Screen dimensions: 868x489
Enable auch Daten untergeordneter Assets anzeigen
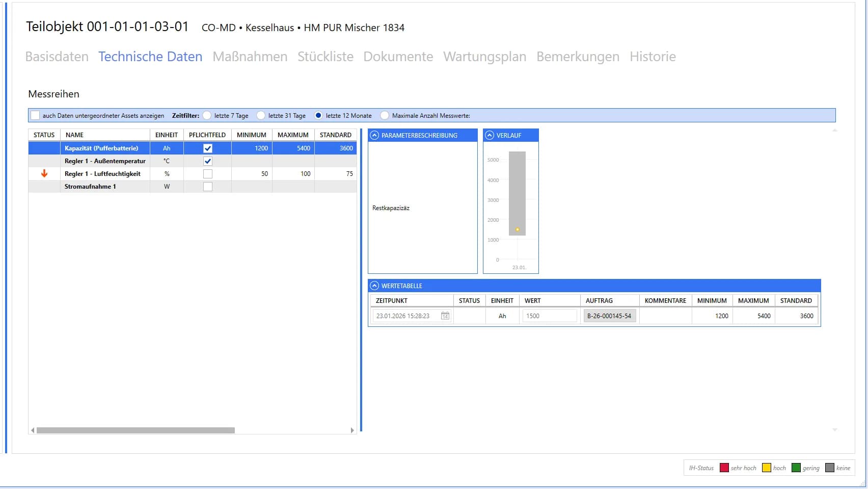click(35, 115)
